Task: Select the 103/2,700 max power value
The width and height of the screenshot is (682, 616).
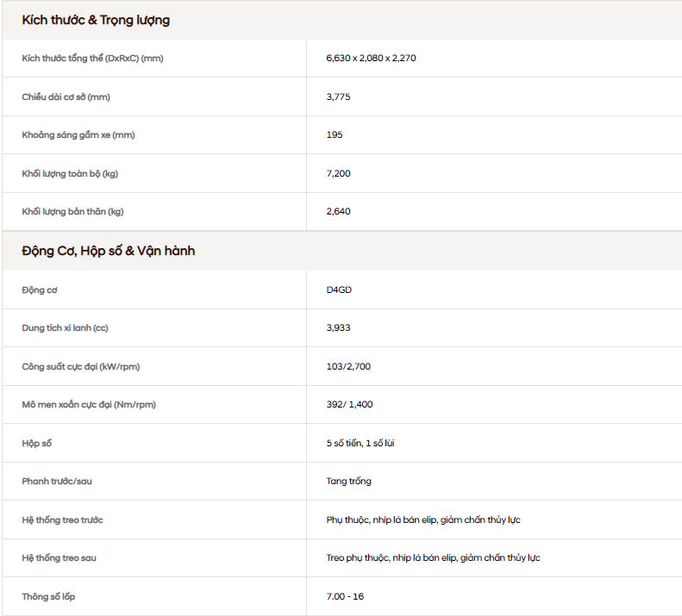Action: [x=349, y=366]
